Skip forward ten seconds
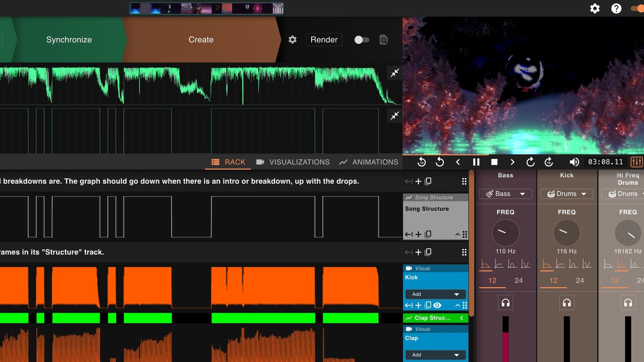The height and width of the screenshot is (362, 644). click(549, 162)
